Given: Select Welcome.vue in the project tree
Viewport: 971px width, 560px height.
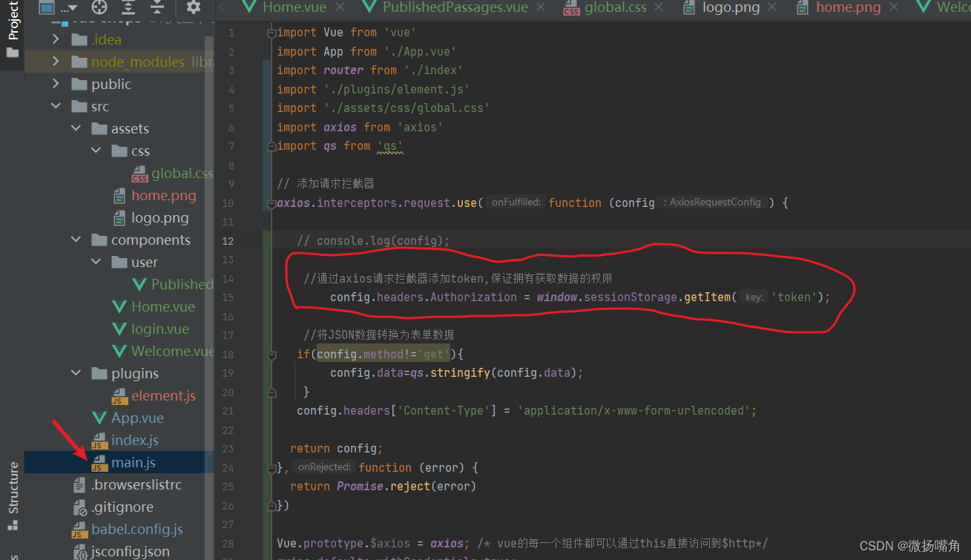Looking at the screenshot, I should coord(173,351).
